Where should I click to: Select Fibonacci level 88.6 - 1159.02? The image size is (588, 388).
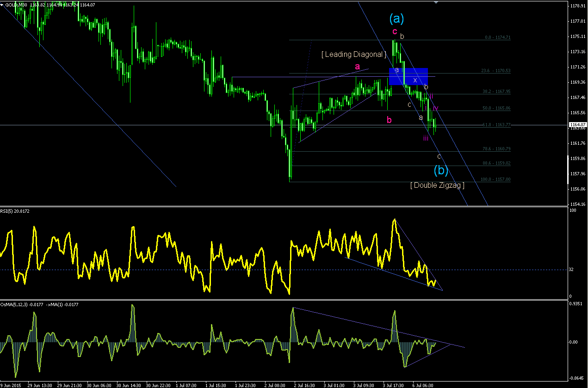(496, 163)
